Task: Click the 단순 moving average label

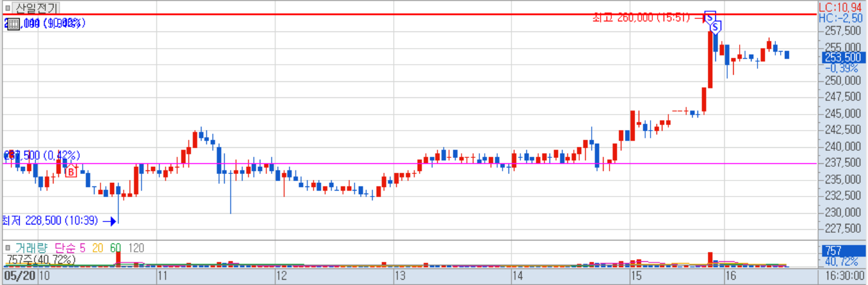Action: click(66, 248)
